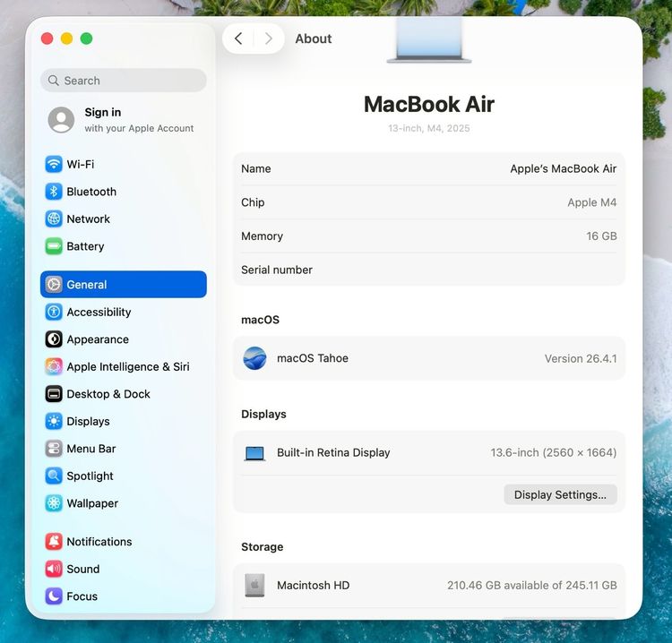Click the Network globe icon
The width and height of the screenshot is (672, 643).
coord(54,219)
